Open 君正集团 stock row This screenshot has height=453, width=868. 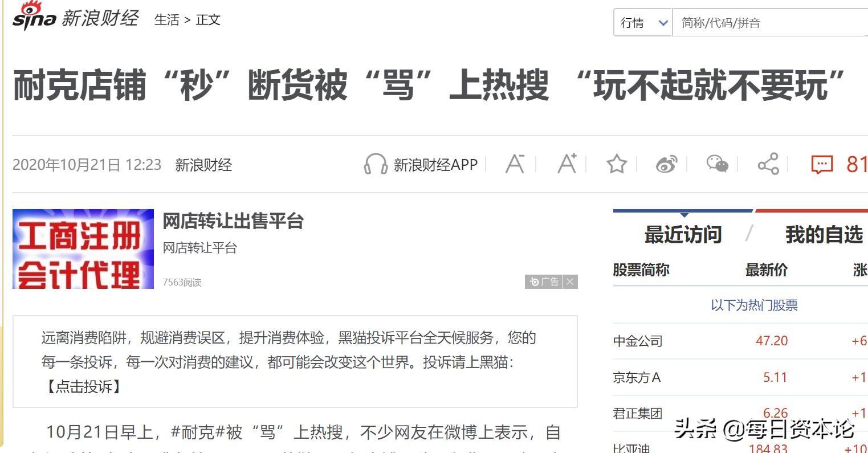point(740,413)
